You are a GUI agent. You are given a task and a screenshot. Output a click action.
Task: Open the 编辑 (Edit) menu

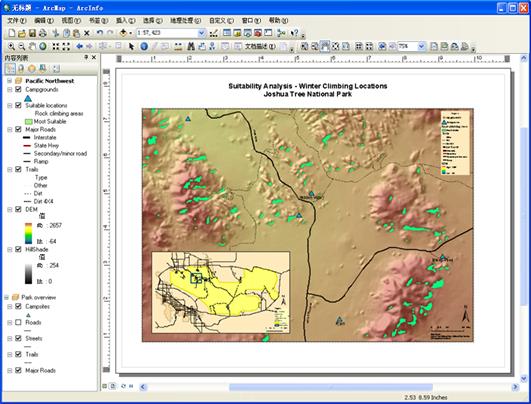(x=44, y=21)
